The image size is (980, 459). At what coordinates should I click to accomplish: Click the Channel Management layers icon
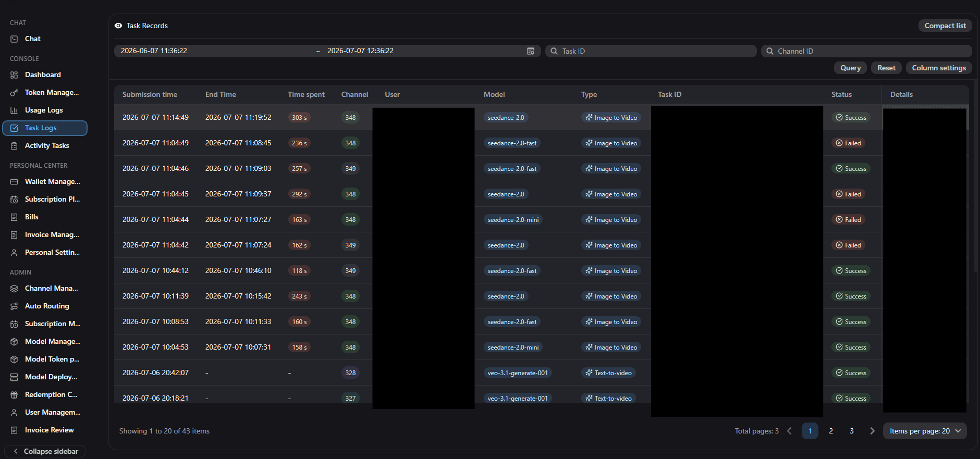14,289
